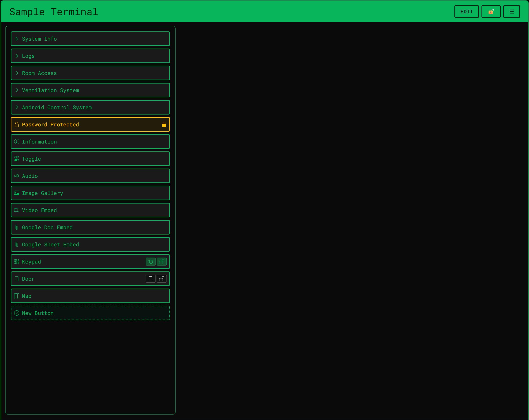The height and width of the screenshot is (420, 529).
Task: Click the keypad unlock icon
Action: click(161, 262)
